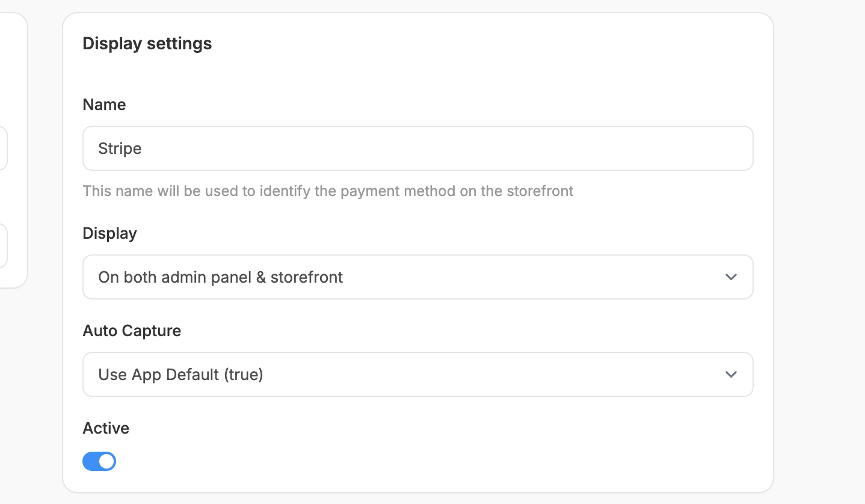Place cursor after "Stripe" in Name field

[143, 149]
